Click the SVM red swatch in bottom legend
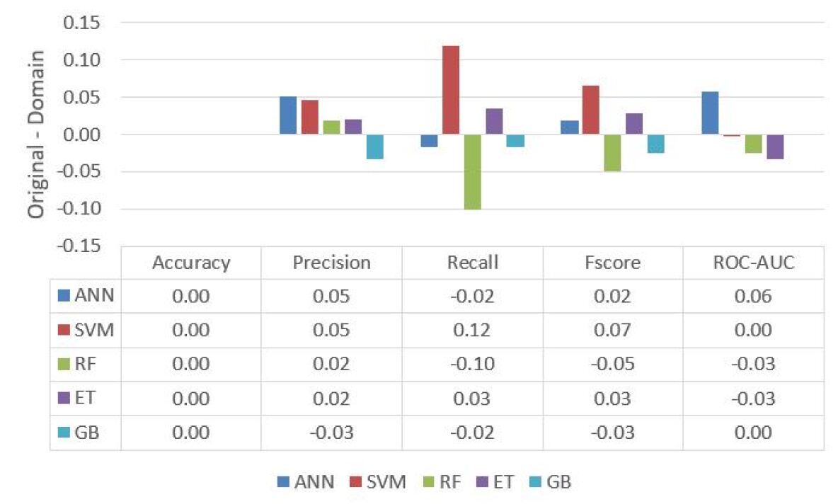The image size is (838, 504). (357, 483)
